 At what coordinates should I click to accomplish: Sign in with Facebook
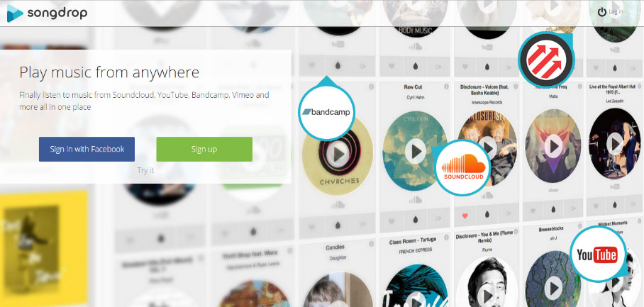(87, 149)
